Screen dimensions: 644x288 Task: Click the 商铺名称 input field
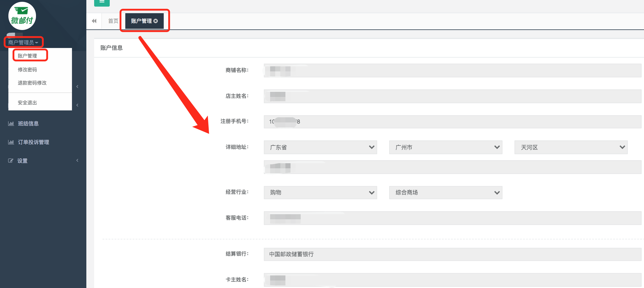point(452,70)
